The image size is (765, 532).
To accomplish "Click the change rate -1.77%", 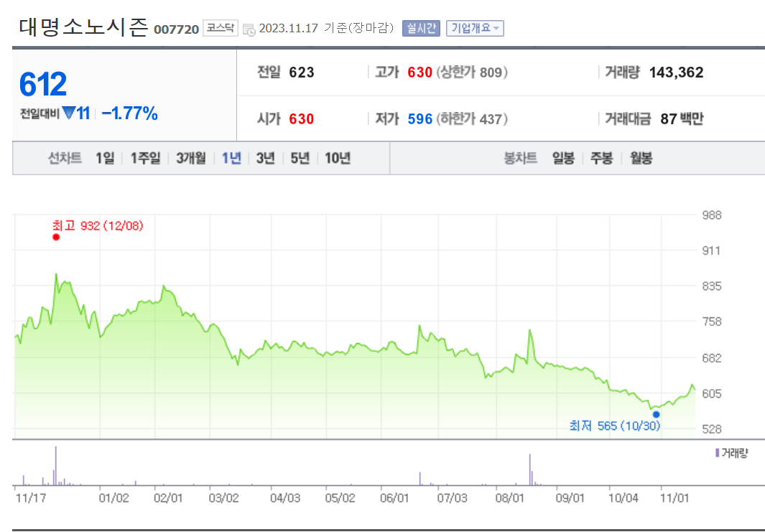I will 129,113.
